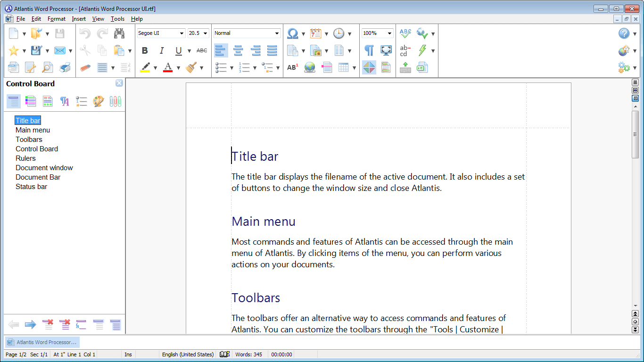Click the keyboard icon with green arrow
Viewport: 644px width, 362px height.
405,67
